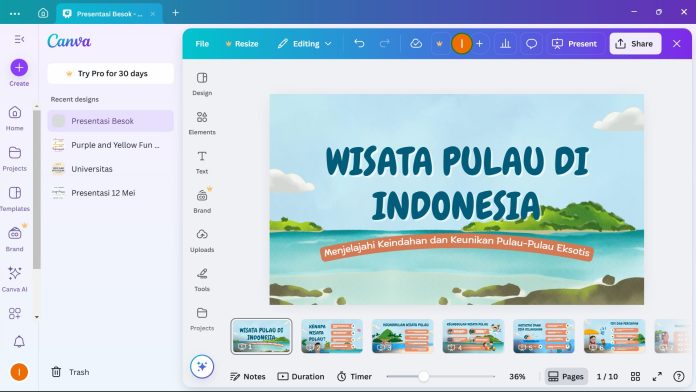Screen dimensions: 696x392
Task: Switch to the Presentasi Besok browser tab
Action: coord(109,13)
